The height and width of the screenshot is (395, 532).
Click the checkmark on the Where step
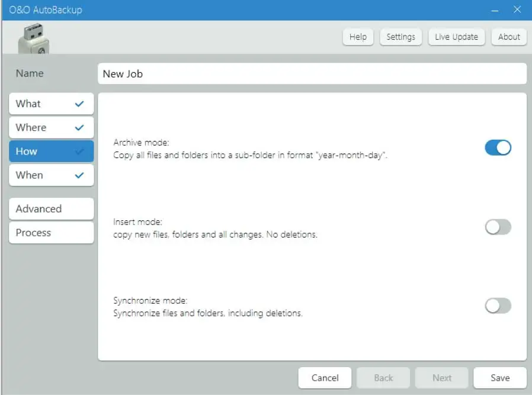click(x=79, y=127)
